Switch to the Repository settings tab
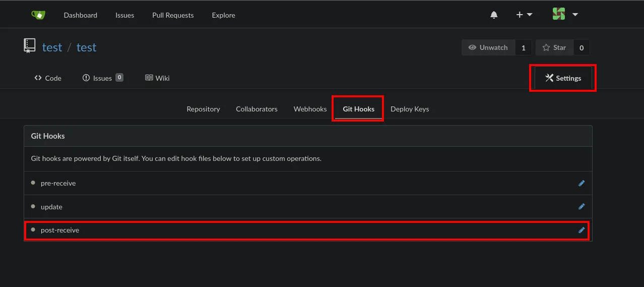 (x=203, y=109)
